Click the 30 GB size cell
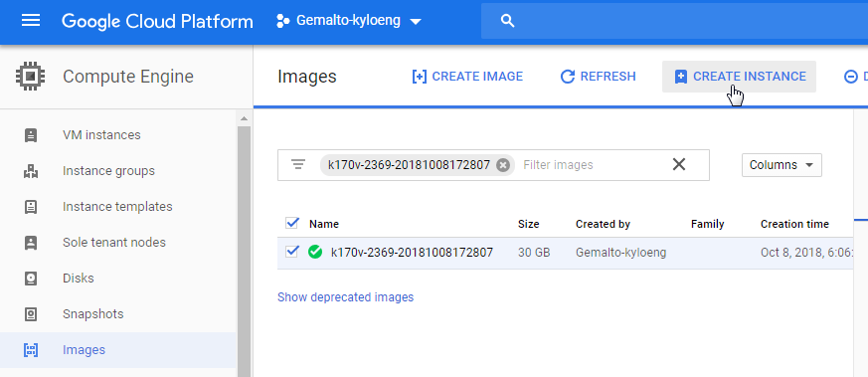Image resolution: width=868 pixels, height=377 pixels. (x=534, y=253)
